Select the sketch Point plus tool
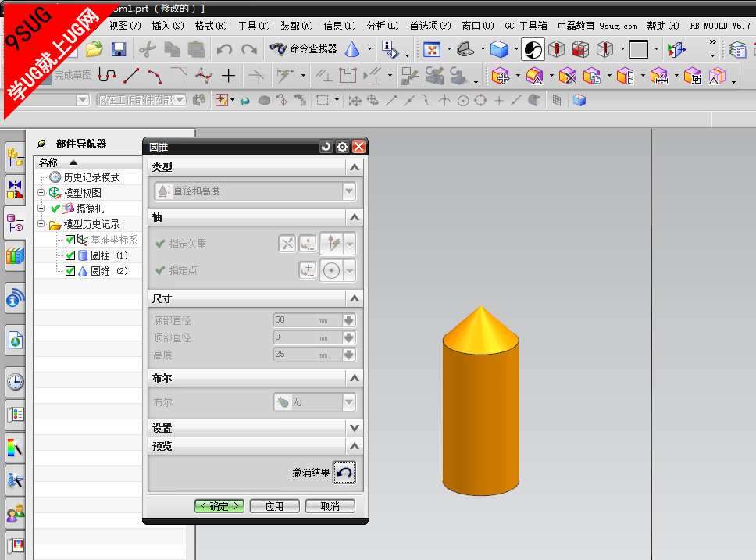This screenshot has height=560, width=756. tap(228, 75)
